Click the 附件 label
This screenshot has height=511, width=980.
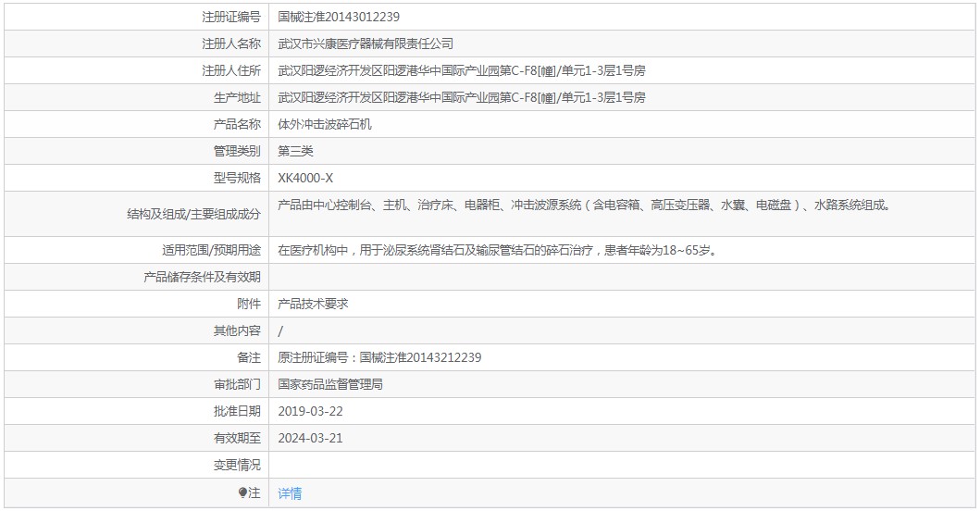pyautogui.click(x=249, y=304)
